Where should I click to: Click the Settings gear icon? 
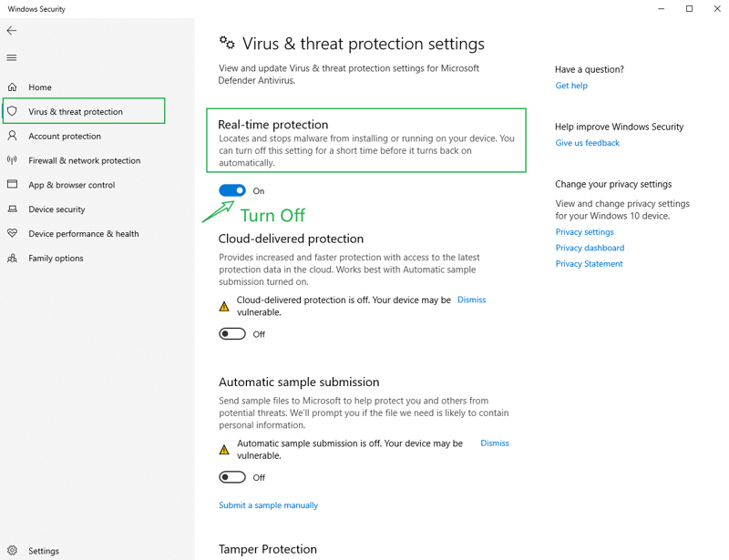pos(13,550)
